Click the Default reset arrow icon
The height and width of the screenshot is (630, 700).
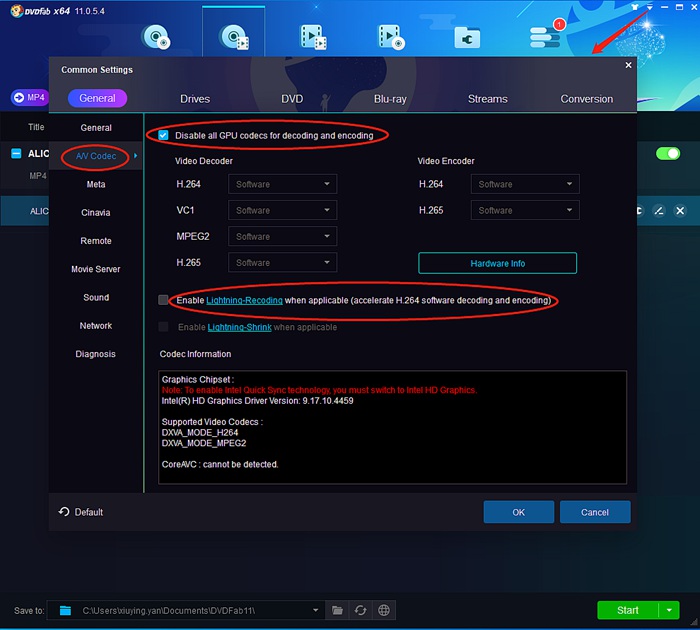(x=64, y=512)
